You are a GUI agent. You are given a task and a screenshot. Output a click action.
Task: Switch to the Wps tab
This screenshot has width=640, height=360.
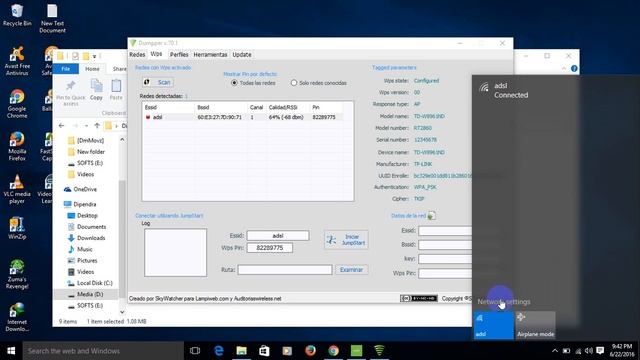pyautogui.click(x=156, y=54)
